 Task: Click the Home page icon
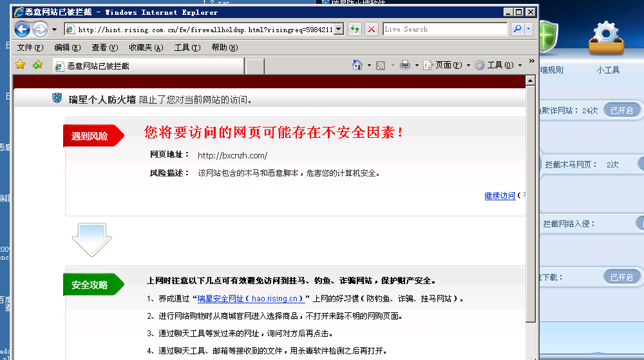[357, 65]
